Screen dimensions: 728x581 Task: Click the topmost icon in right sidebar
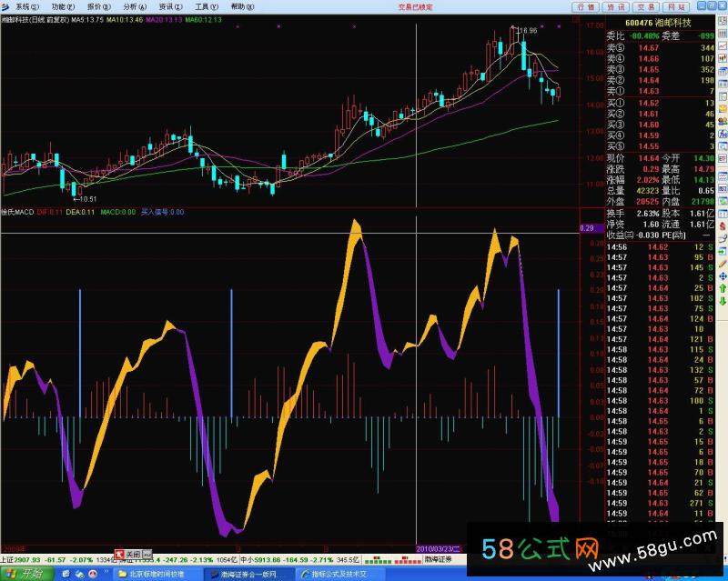pos(723,20)
